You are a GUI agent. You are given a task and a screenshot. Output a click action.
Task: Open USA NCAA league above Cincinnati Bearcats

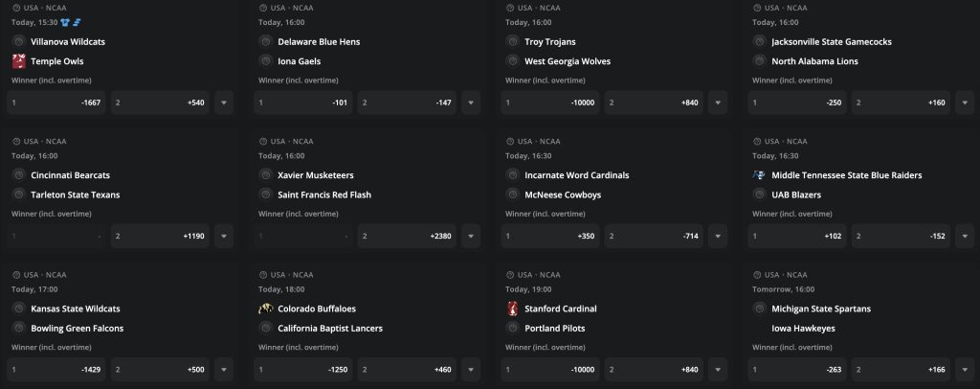(45, 141)
